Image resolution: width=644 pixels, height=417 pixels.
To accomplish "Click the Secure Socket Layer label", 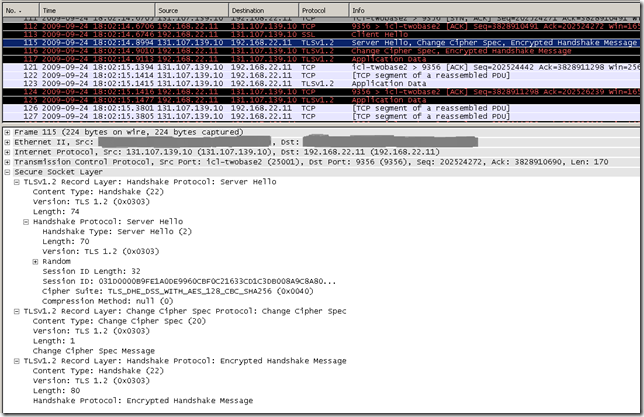I will click(x=58, y=172).
